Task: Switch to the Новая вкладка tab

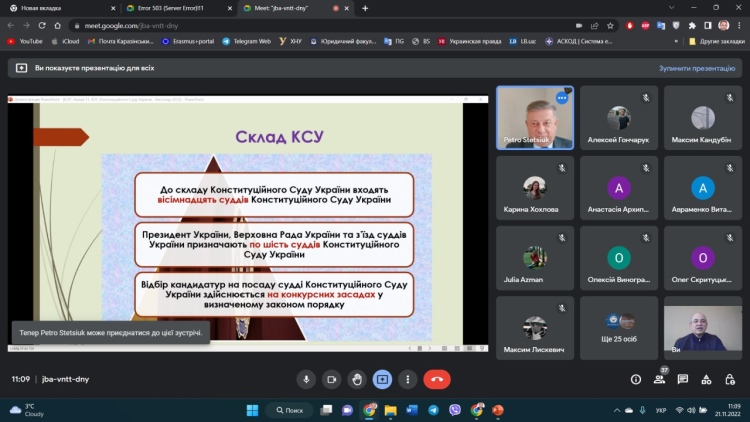Action: click(x=62, y=8)
